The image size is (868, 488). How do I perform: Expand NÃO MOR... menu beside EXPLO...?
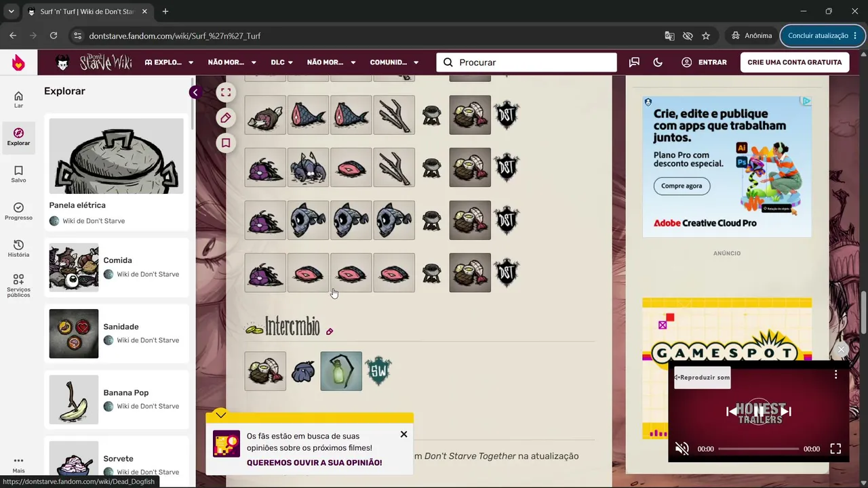point(232,62)
